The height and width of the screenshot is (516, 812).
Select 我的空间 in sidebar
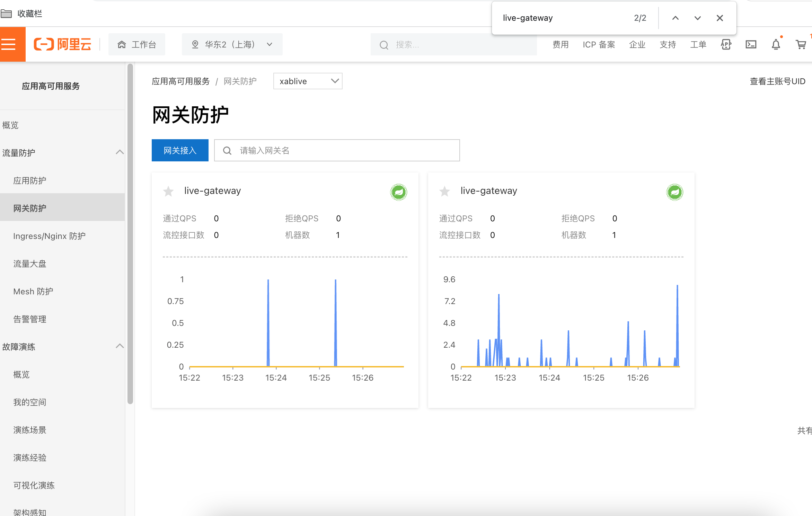point(30,402)
